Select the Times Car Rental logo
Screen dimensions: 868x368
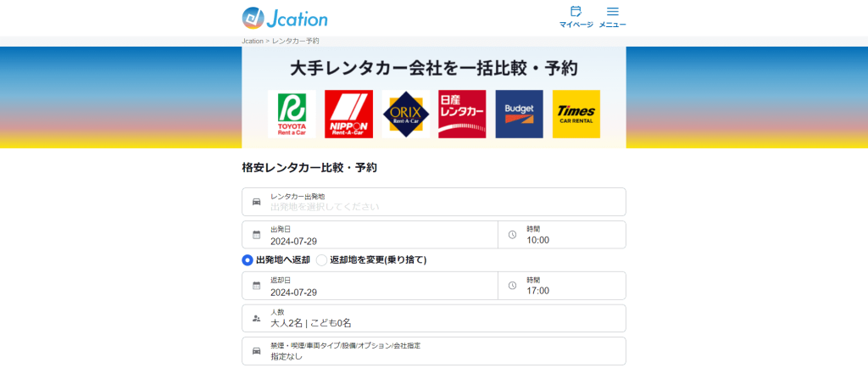576,114
